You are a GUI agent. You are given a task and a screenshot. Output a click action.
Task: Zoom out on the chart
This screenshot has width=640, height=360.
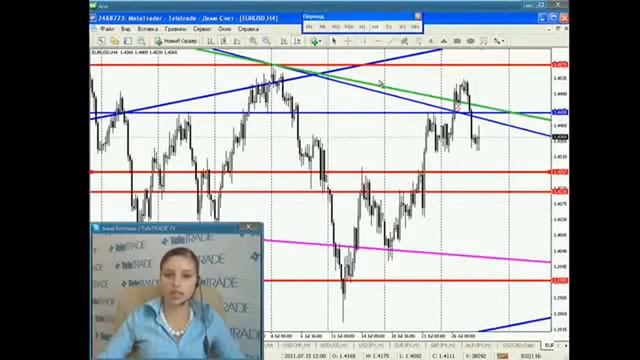267,41
